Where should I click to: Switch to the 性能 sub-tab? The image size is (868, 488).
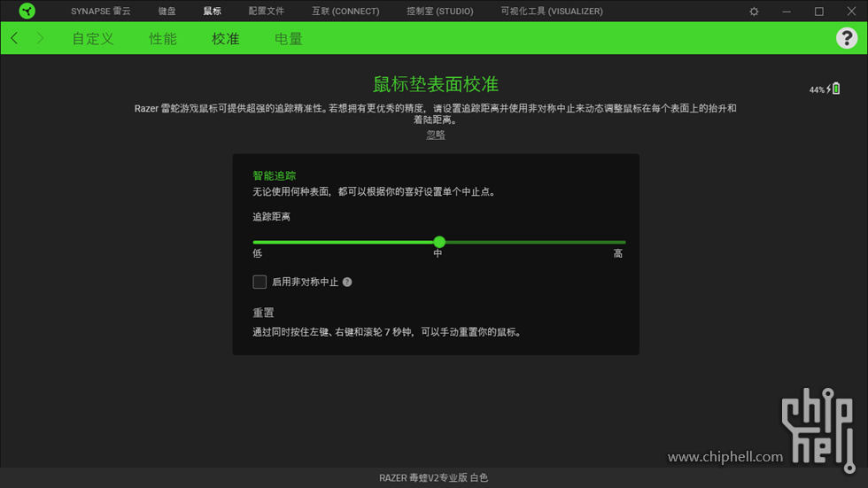point(163,39)
